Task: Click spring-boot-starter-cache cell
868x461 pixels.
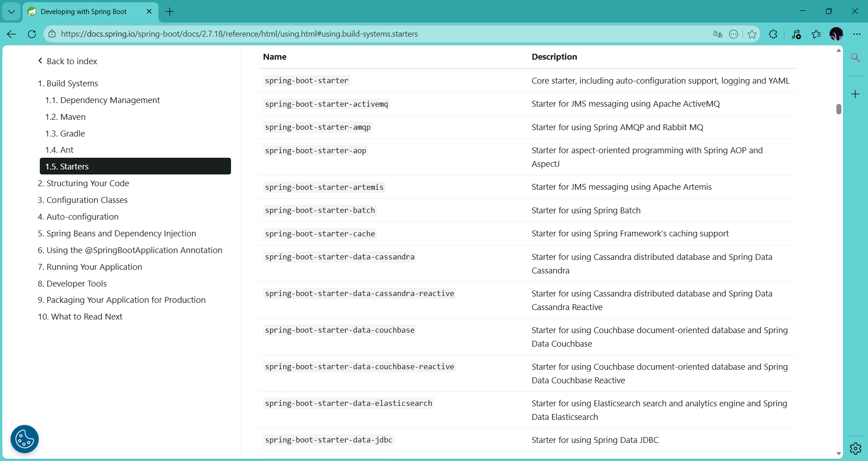Action: (320, 234)
